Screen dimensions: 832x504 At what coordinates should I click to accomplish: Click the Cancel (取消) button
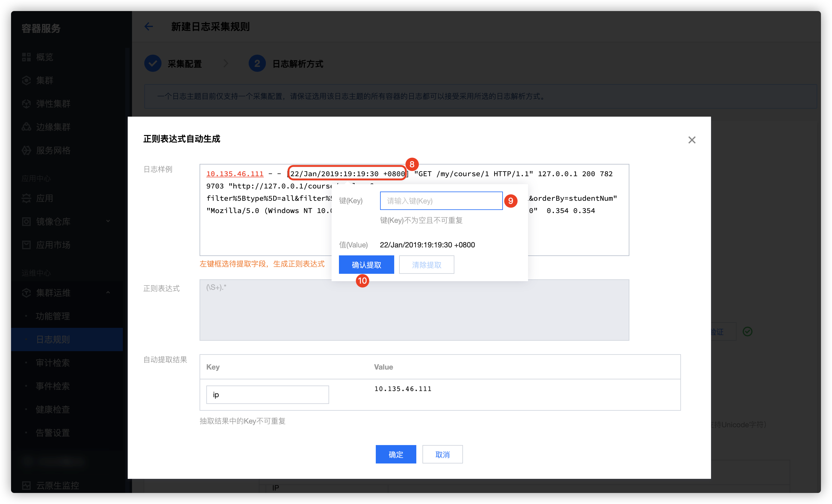pyautogui.click(x=442, y=454)
